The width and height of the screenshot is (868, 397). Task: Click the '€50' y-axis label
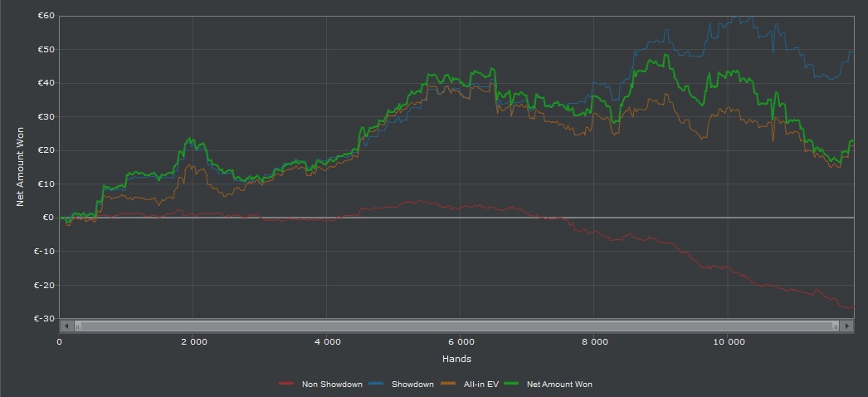pyautogui.click(x=46, y=49)
